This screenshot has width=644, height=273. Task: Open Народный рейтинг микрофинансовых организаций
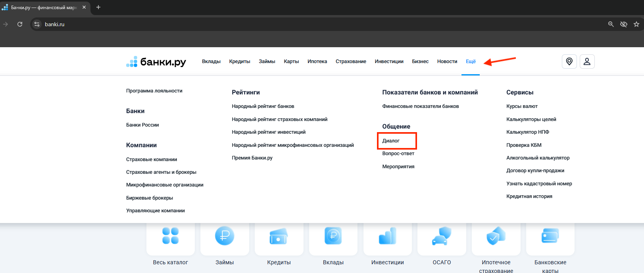pos(293,145)
